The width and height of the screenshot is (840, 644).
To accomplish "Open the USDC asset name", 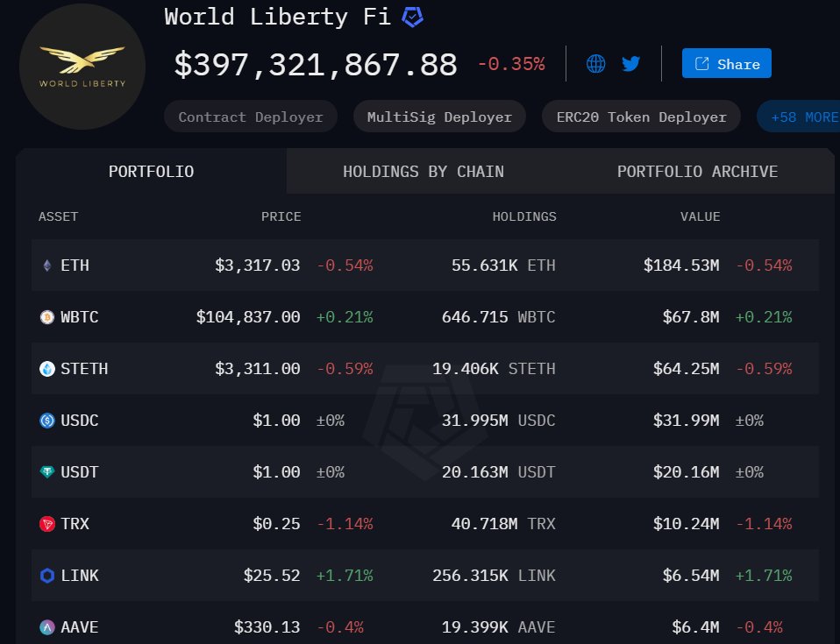I will [79, 421].
